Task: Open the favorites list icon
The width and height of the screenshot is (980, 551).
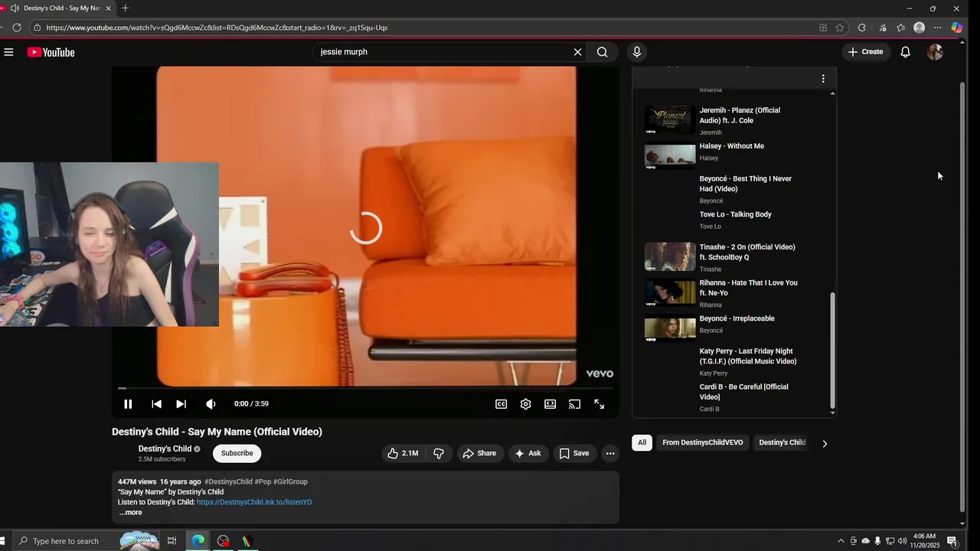Action: [901, 28]
